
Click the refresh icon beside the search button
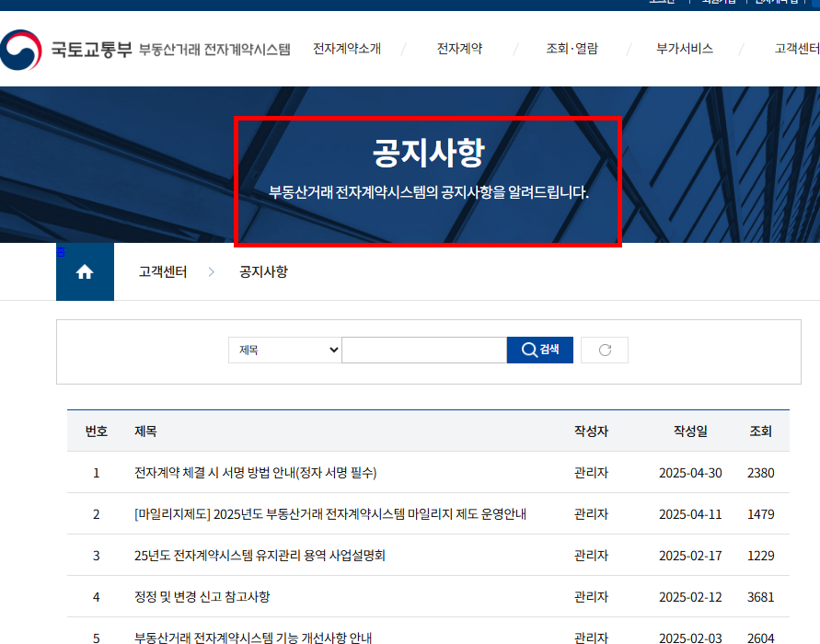[x=604, y=350]
